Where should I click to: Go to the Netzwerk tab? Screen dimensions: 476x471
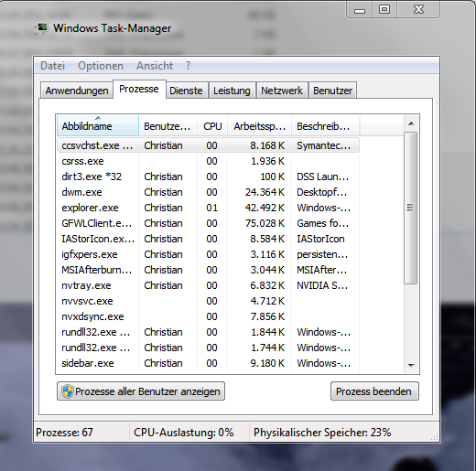pos(282,91)
